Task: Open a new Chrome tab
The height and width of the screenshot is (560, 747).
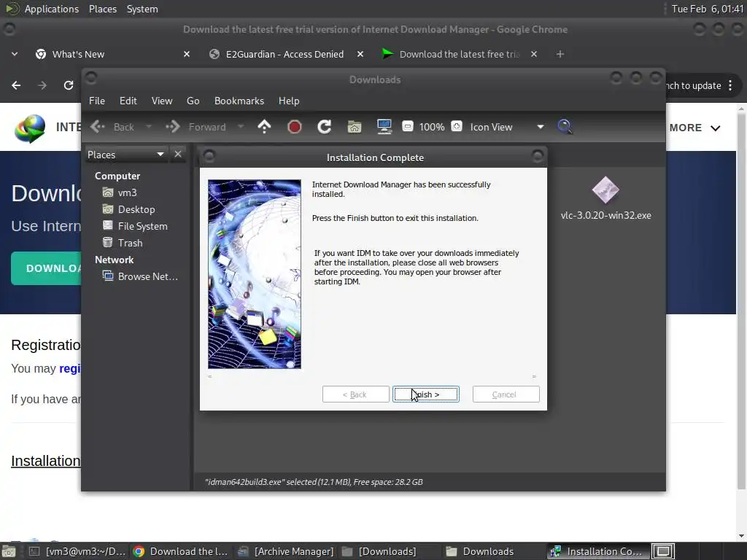Action: (560, 54)
